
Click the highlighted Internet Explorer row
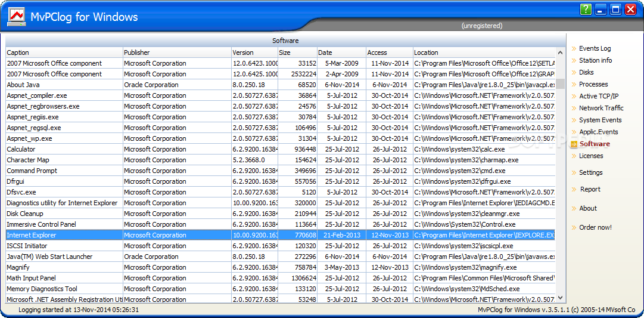(x=281, y=235)
